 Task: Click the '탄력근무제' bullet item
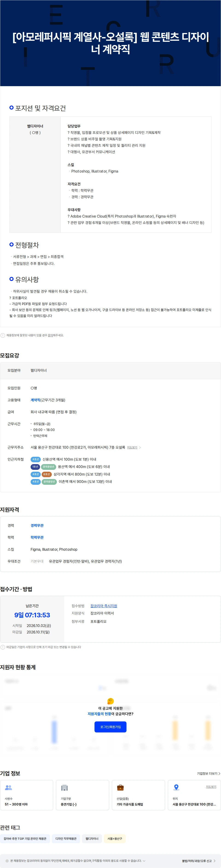pos(40,436)
